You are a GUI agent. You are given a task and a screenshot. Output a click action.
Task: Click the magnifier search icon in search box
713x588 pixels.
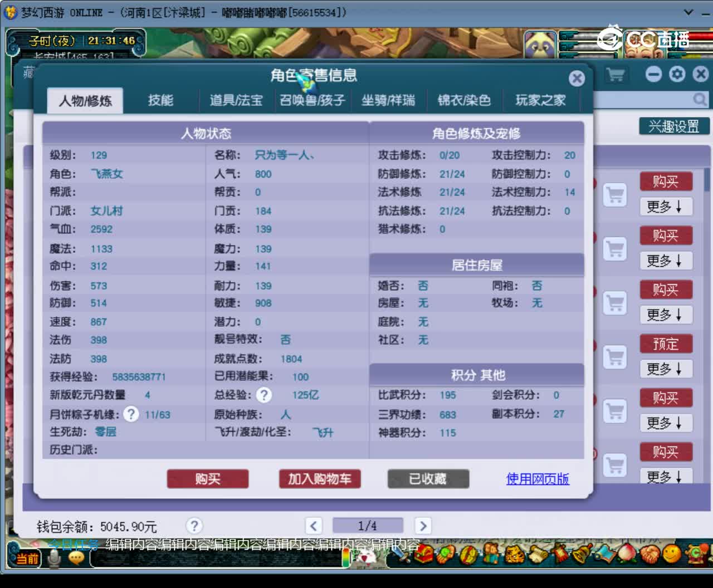700,99
